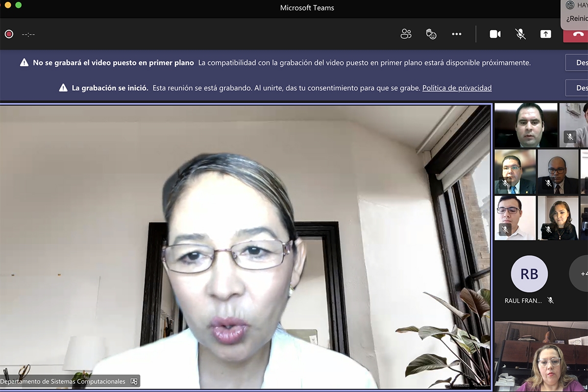Click the green macOS zoom window button
The height and width of the screenshot is (392, 588).
pyautogui.click(x=19, y=5)
